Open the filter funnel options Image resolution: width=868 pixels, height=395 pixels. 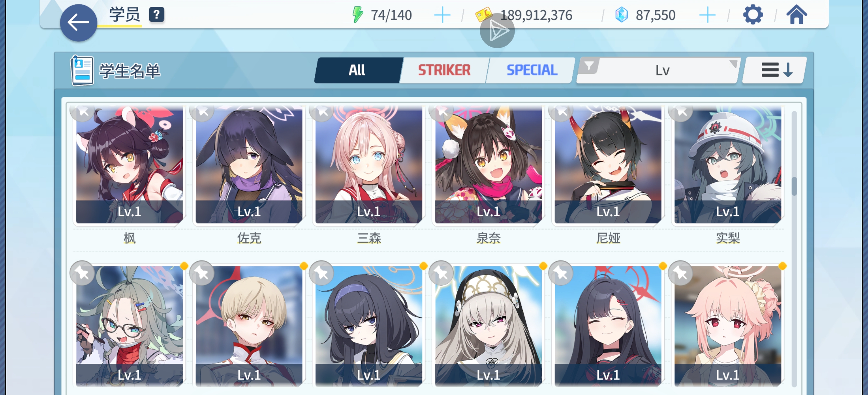[x=589, y=65]
